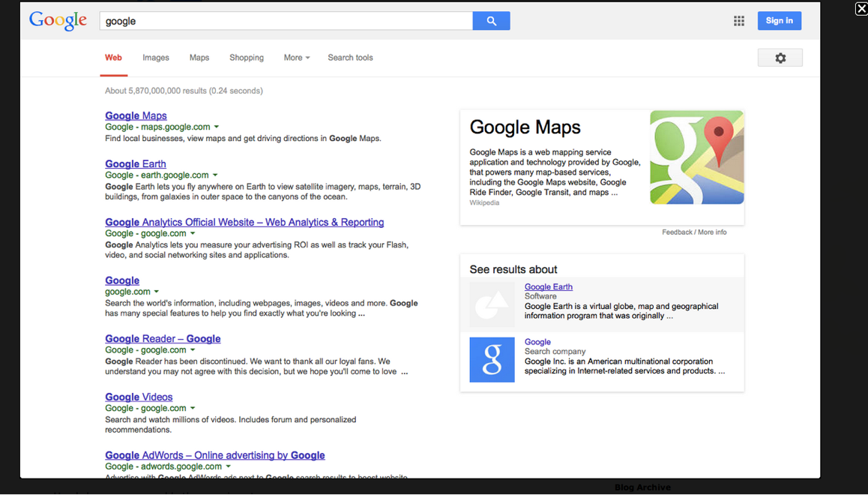Expand arrow under Google Analytics result
The image size is (868, 495).
coord(193,234)
